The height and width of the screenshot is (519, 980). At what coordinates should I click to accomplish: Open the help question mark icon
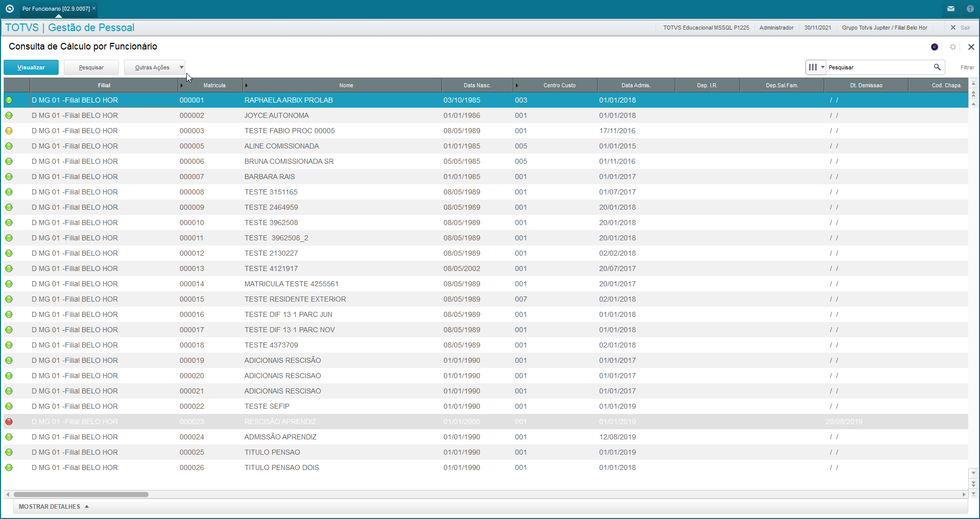click(970, 9)
